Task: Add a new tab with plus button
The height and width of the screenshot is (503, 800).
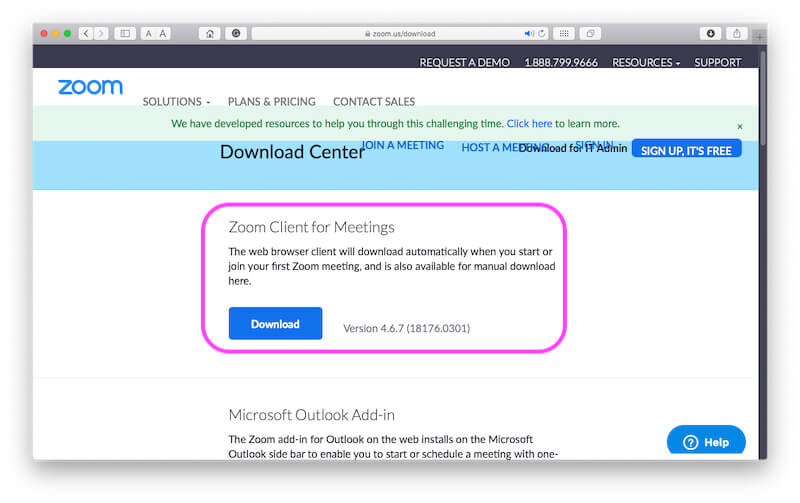Action: pos(760,37)
